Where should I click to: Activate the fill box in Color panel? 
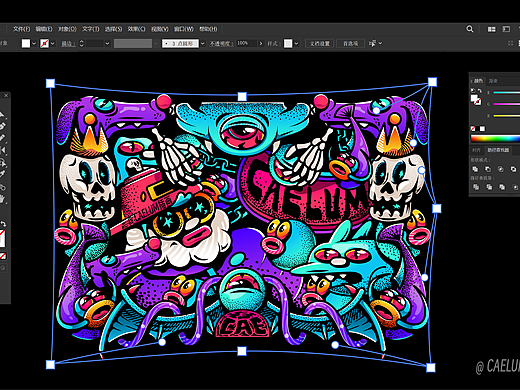click(474, 98)
